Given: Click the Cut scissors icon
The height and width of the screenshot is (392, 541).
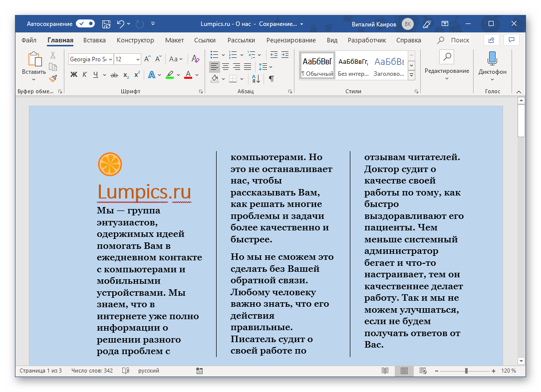Looking at the screenshot, I should point(53,55).
